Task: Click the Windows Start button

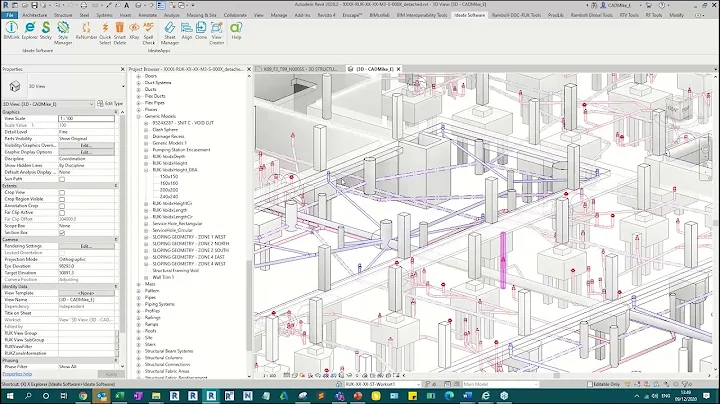Action: tap(10, 395)
